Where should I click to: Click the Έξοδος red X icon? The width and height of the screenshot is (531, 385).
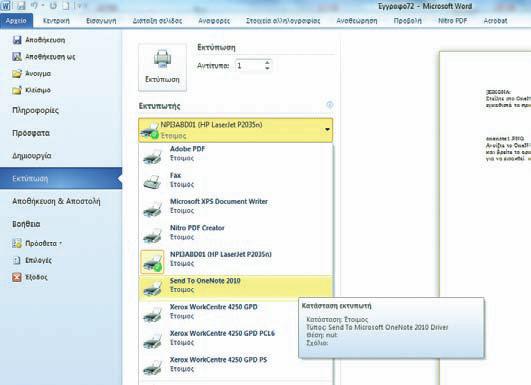(17, 277)
